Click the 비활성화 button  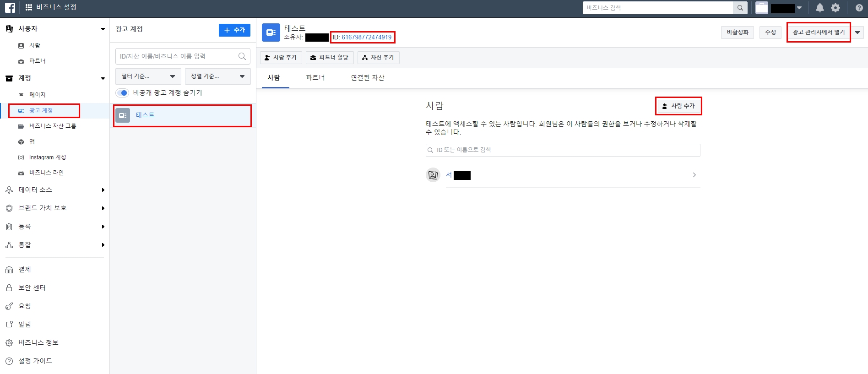738,33
